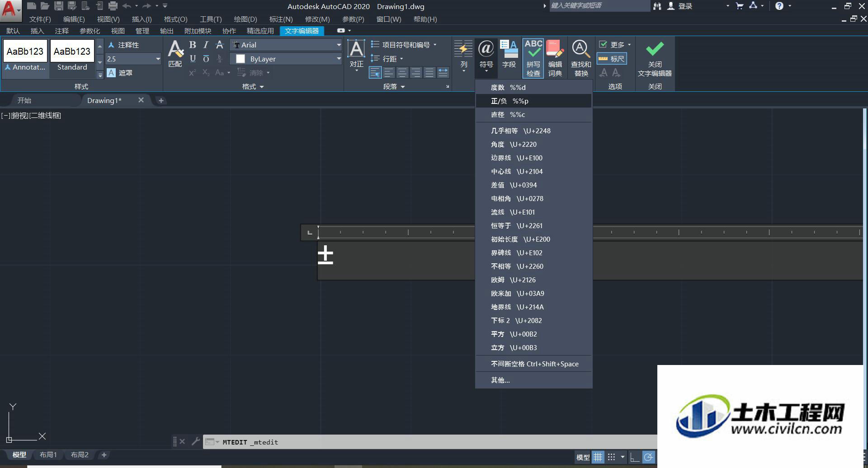The height and width of the screenshot is (468, 868).
Task: Click the Symbol (符号) @ button
Action: point(486,55)
